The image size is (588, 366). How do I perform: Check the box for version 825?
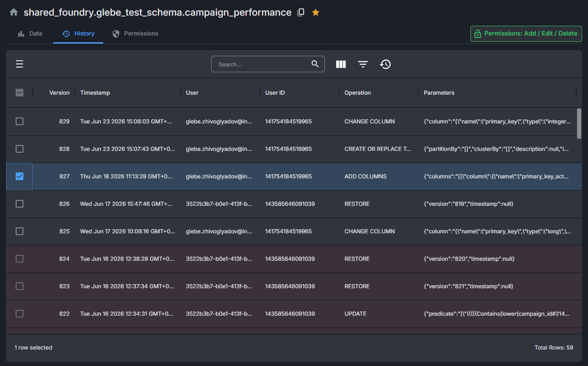pos(19,231)
